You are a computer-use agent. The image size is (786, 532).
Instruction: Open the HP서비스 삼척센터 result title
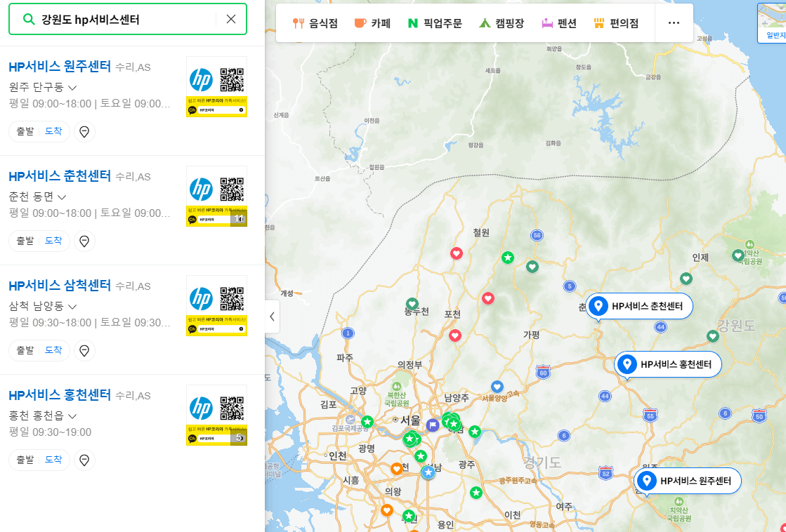[x=60, y=286]
